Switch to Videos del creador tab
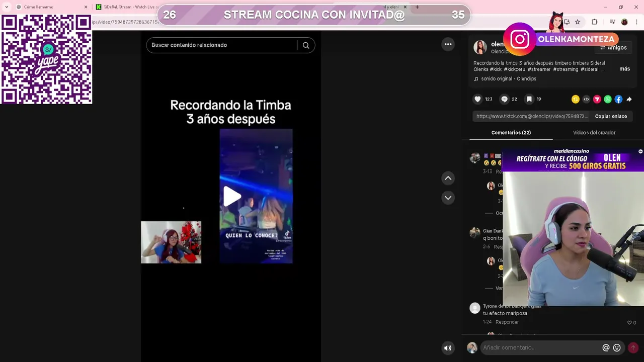This screenshot has height=362, width=644. [594, 133]
